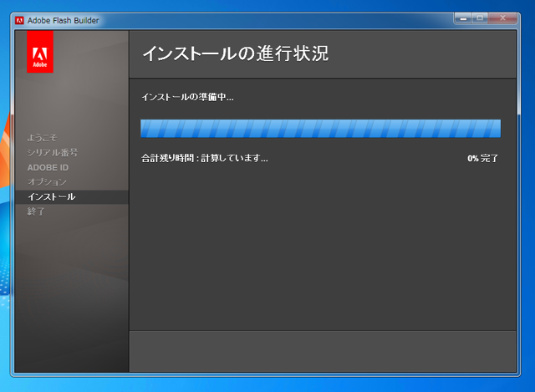Click the Adobe Flash Builder title bar icon
The height and width of the screenshot is (392, 535).
19,20
